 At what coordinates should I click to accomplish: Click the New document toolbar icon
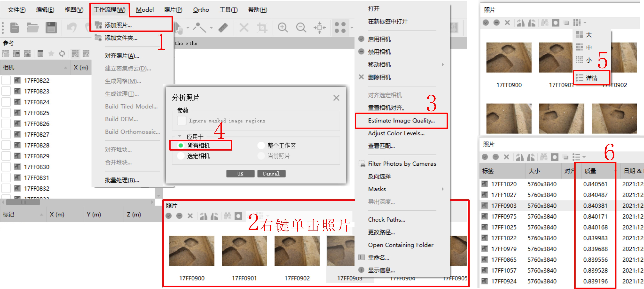click(x=14, y=28)
